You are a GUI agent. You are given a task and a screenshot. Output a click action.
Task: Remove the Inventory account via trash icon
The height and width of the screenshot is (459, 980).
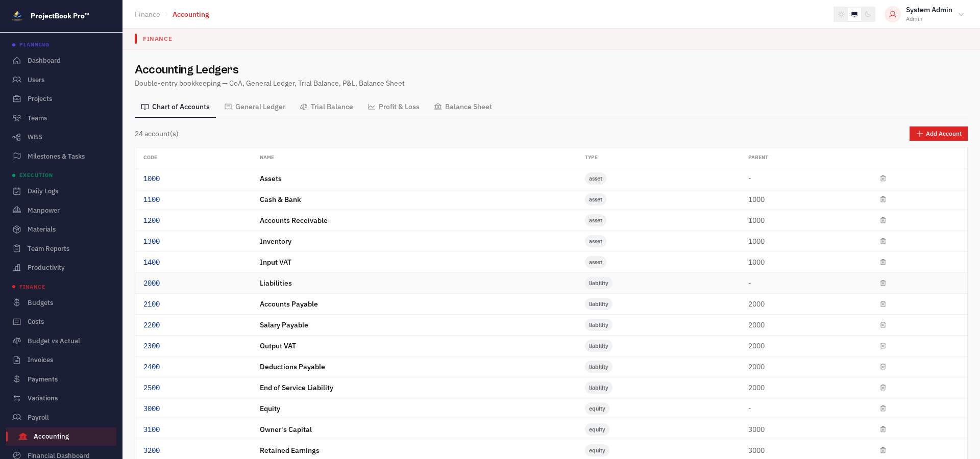[883, 241]
